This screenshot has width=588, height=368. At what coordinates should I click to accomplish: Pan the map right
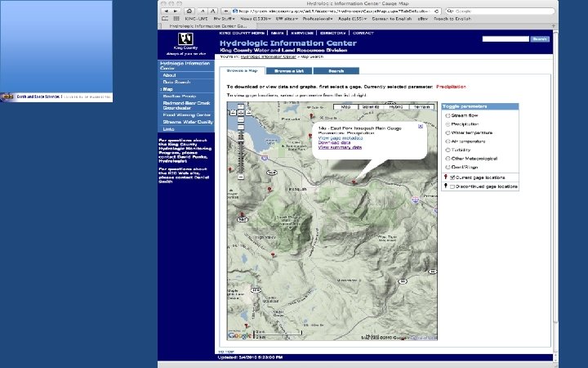248,113
